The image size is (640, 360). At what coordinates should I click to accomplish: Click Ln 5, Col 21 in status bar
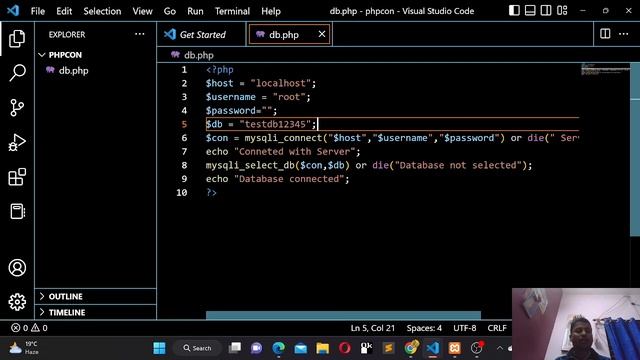[x=373, y=328]
